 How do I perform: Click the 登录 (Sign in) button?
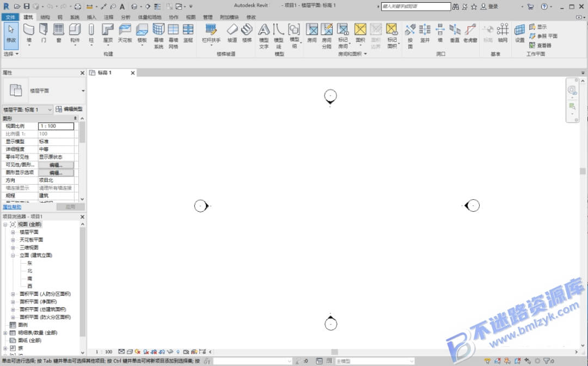point(490,7)
